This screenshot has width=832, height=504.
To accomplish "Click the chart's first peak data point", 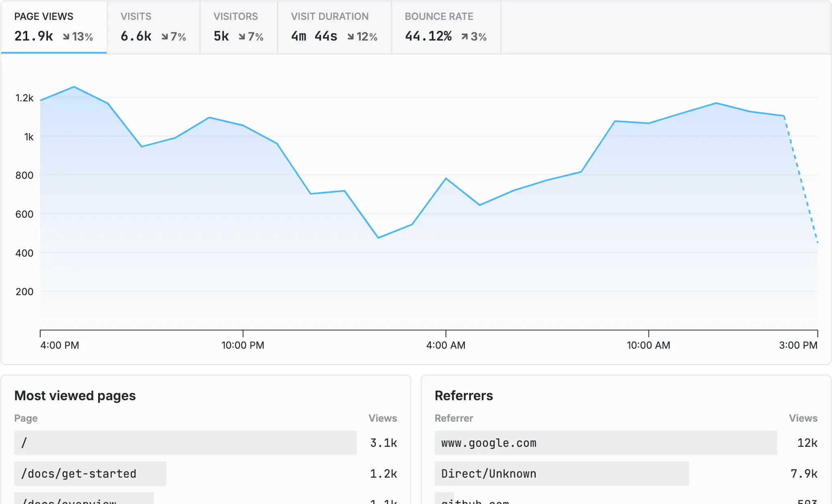I will pos(74,87).
